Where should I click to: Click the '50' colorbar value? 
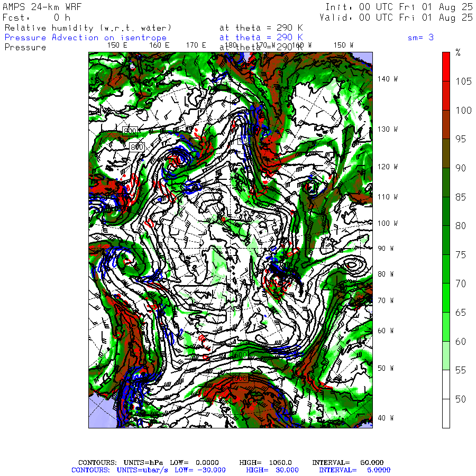point(461,399)
